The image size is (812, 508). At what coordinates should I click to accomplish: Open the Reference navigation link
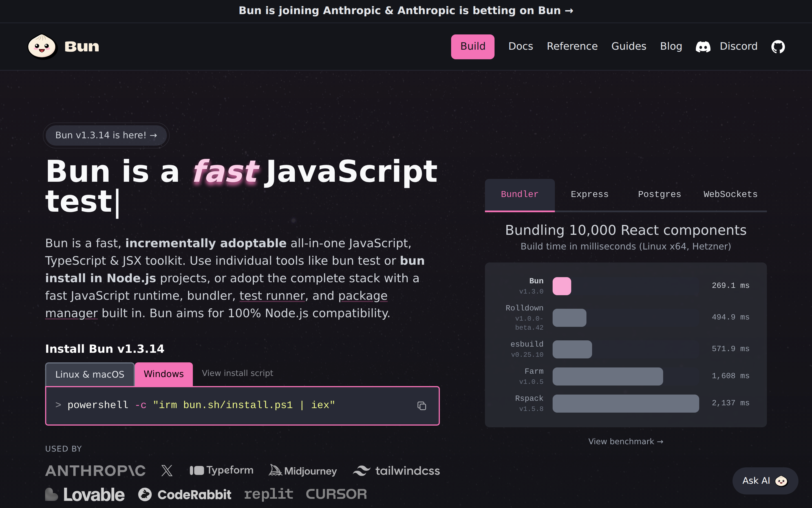572,46
